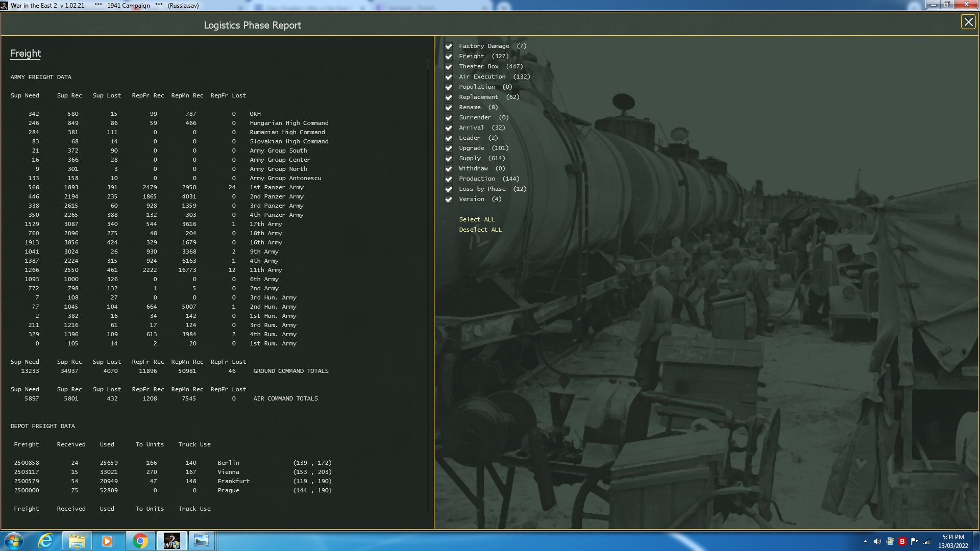Select the Frankfurt depot row

(173, 481)
